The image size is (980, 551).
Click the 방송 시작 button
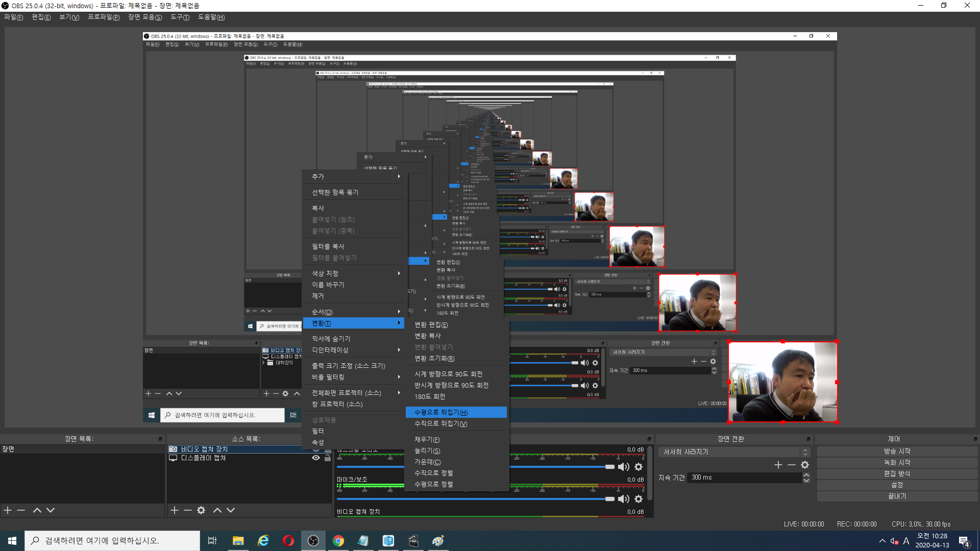897,451
